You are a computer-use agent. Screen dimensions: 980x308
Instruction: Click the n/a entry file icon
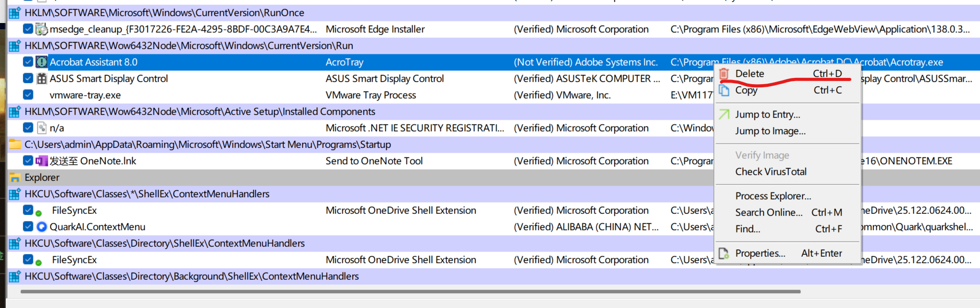[41, 128]
